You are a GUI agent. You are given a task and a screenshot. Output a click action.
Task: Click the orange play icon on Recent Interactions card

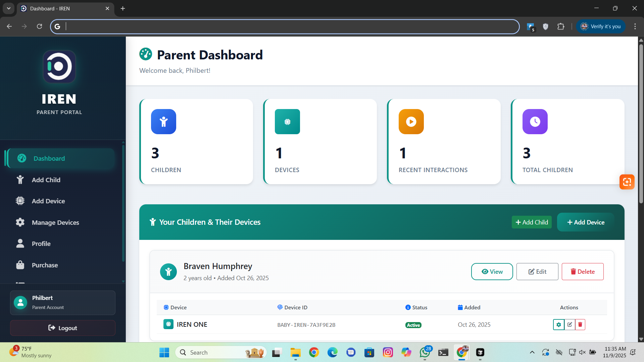411,121
